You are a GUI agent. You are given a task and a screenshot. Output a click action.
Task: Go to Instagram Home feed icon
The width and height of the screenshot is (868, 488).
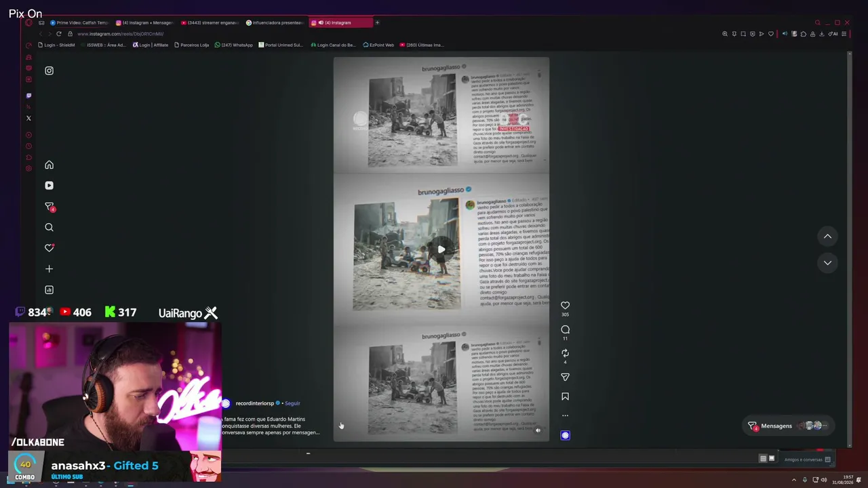[x=49, y=165]
